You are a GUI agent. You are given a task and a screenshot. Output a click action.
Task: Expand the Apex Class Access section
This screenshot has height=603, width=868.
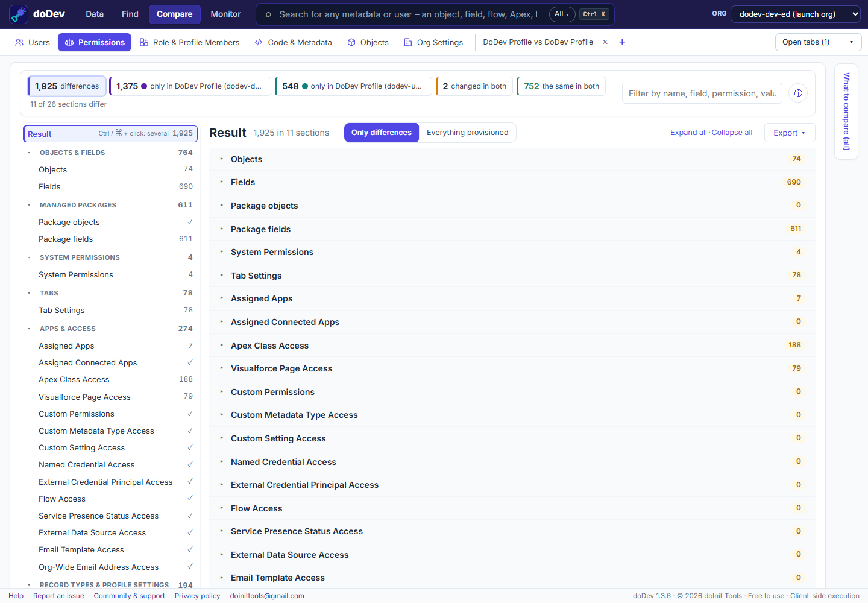point(512,346)
